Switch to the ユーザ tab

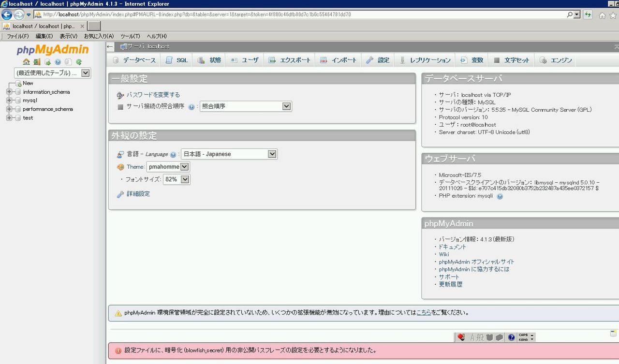pos(245,60)
